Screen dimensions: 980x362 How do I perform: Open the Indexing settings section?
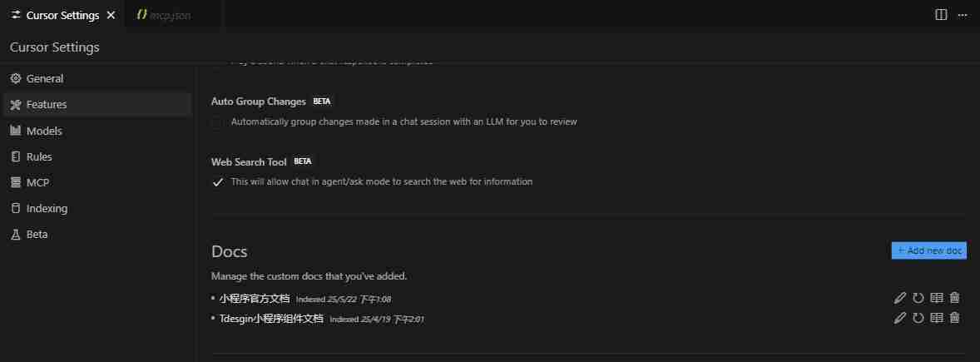pos(47,208)
